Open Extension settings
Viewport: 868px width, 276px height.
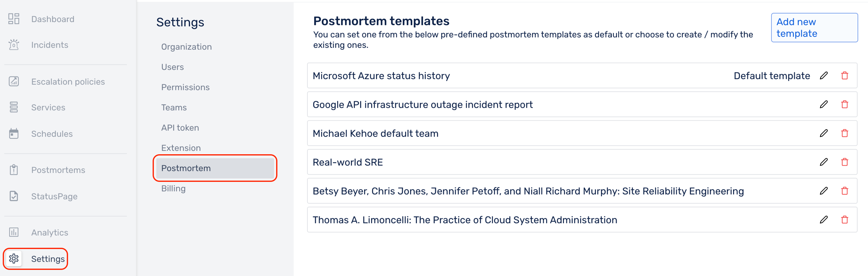pyautogui.click(x=181, y=148)
